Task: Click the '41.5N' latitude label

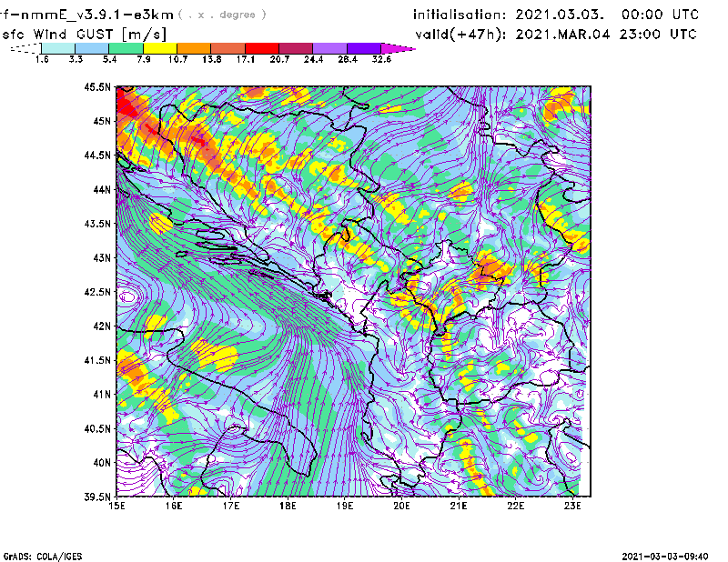Action: tap(98, 360)
